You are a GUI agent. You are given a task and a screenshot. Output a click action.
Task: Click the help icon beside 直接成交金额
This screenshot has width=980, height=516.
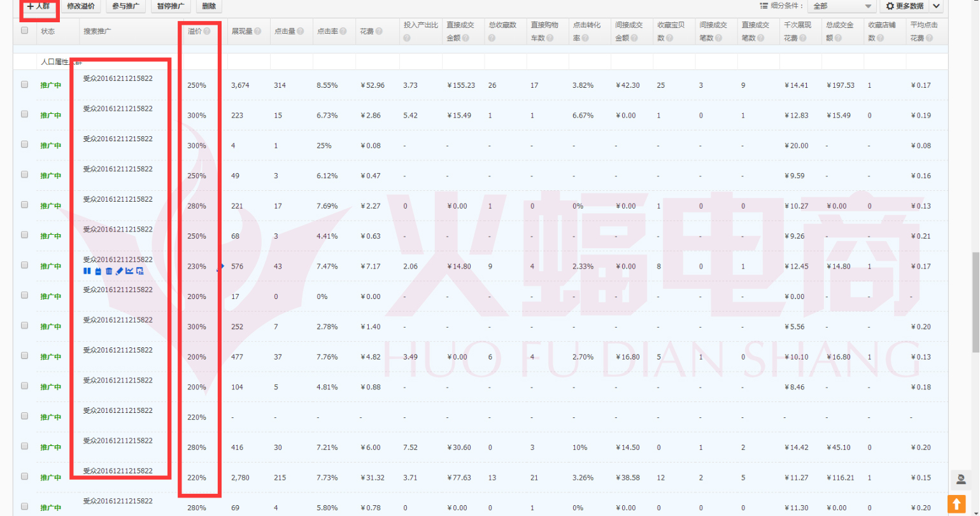tap(465, 38)
